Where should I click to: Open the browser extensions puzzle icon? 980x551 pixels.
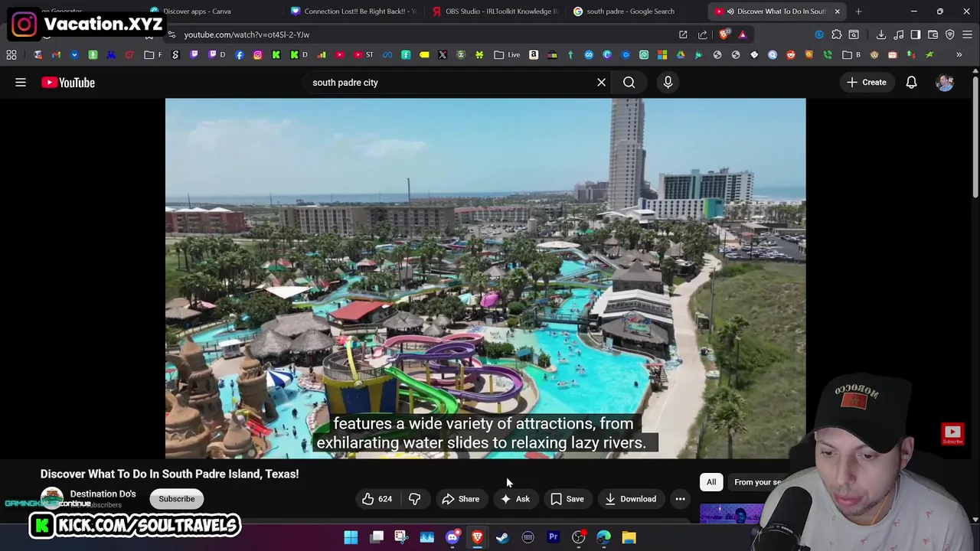coord(837,34)
